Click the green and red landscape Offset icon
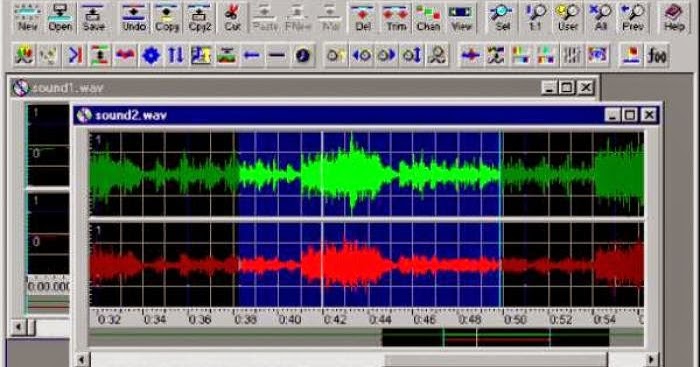The height and width of the screenshot is (367, 700). coord(227,55)
